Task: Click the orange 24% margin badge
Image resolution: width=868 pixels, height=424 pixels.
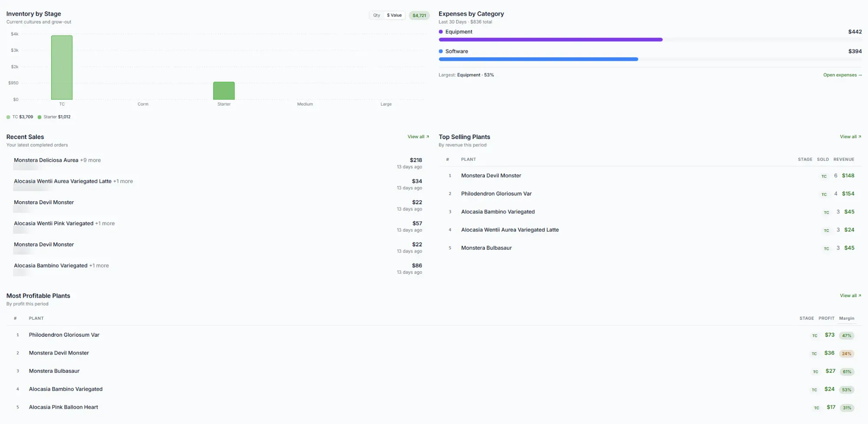Action: pos(846,354)
